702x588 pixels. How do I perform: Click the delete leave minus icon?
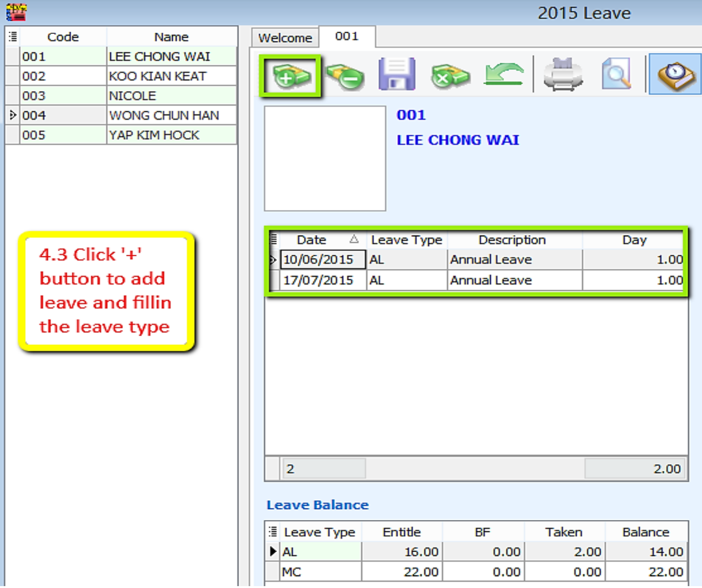tap(345, 76)
